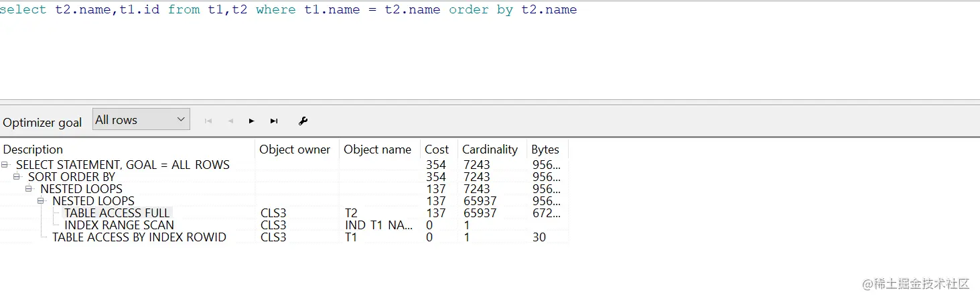The width and height of the screenshot is (980, 301).
Task: Collapse the NESTED LOOPS node with cardinality 65937
Action: click(x=42, y=200)
